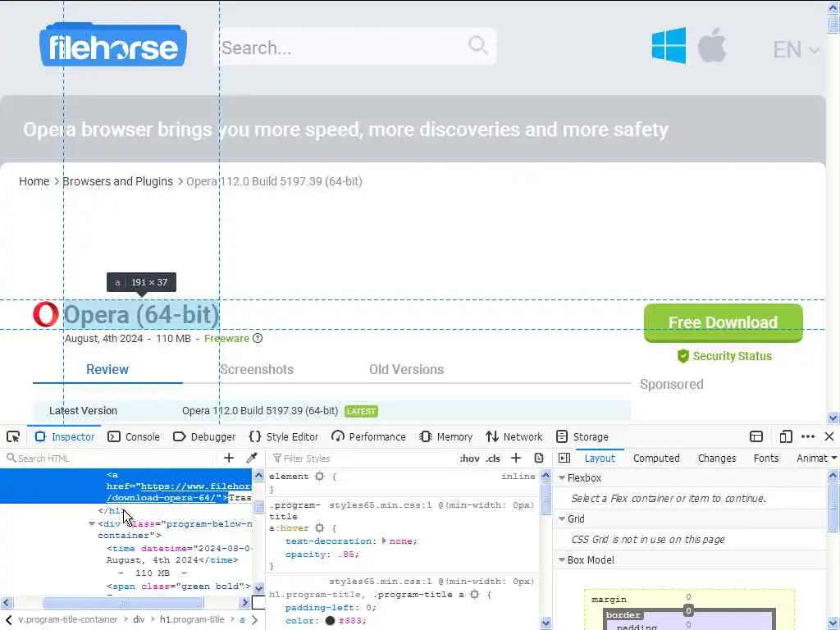Switch to Old Versions tab
This screenshot has height=630, width=840.
coord(406,370)
